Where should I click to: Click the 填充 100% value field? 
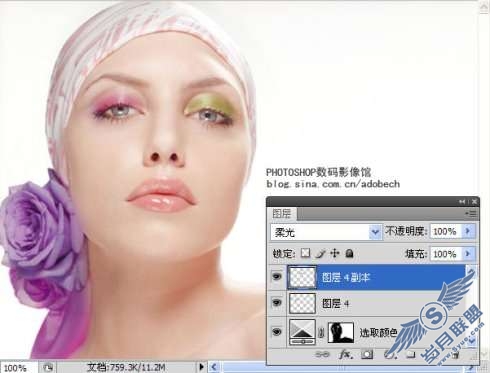click(x=447, y=254)
